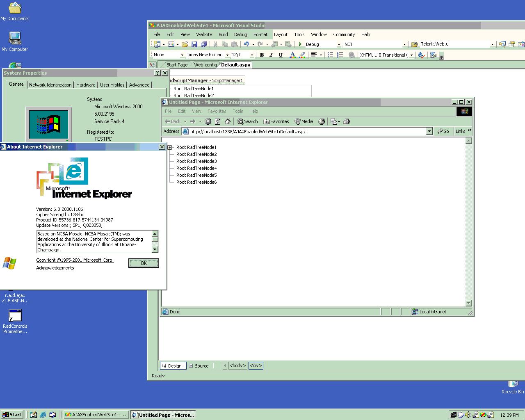
Task: Open Advanced tab in System Properties
Action: (139, 85)
